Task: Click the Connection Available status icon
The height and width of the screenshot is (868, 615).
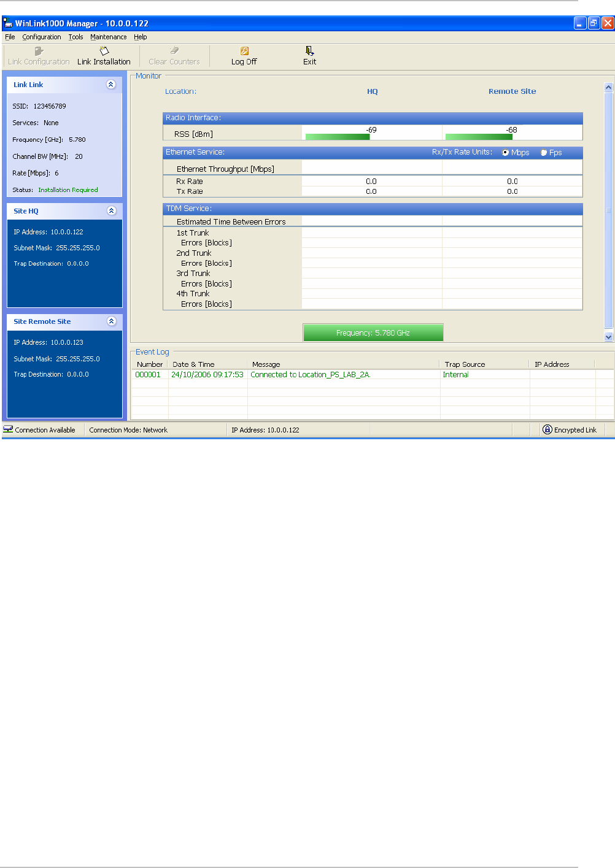Action: [8, 429]
